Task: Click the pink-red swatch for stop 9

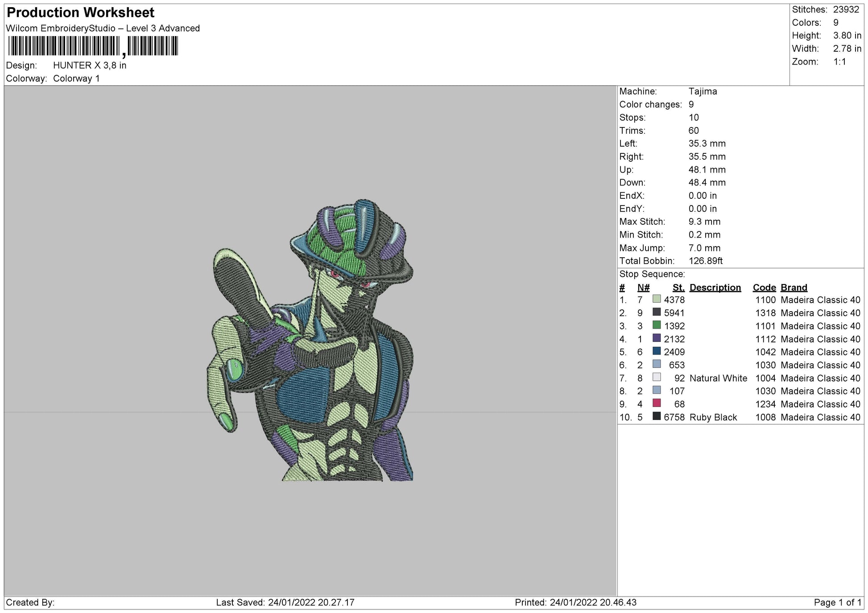Action: click(657, 403)
